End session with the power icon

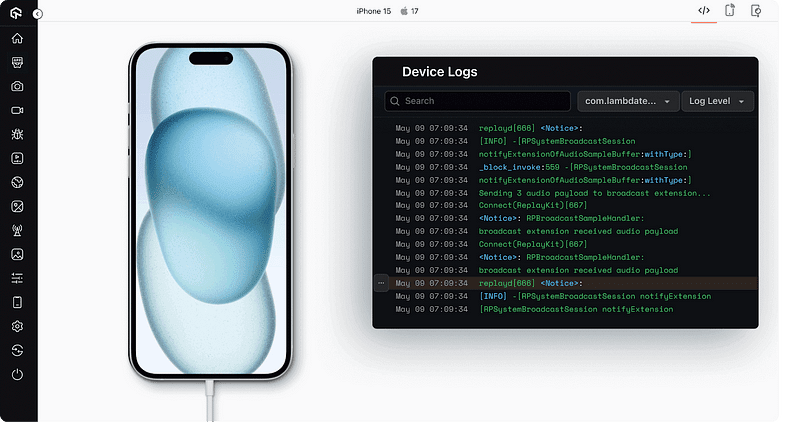(17, 375)
